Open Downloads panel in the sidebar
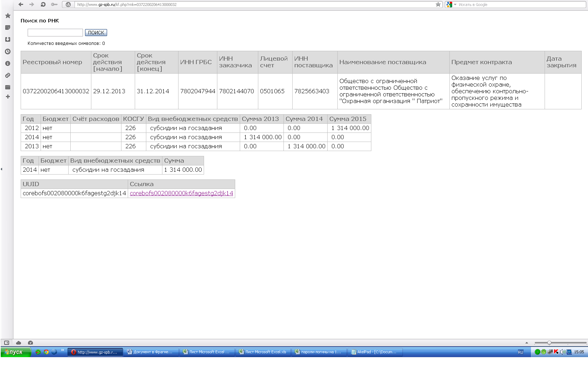The height and width of the screenshot is (368, 588). (x=8, y=40)
